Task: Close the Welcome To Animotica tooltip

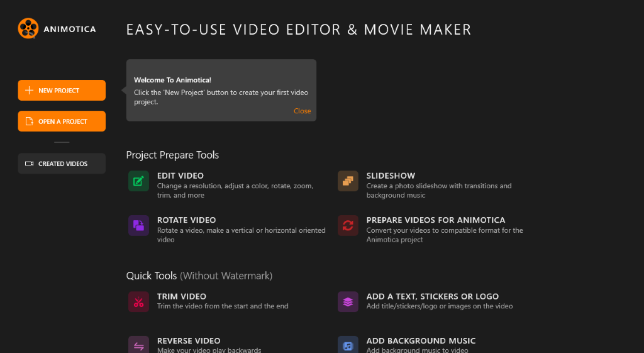Action: [x=303, y=111]
